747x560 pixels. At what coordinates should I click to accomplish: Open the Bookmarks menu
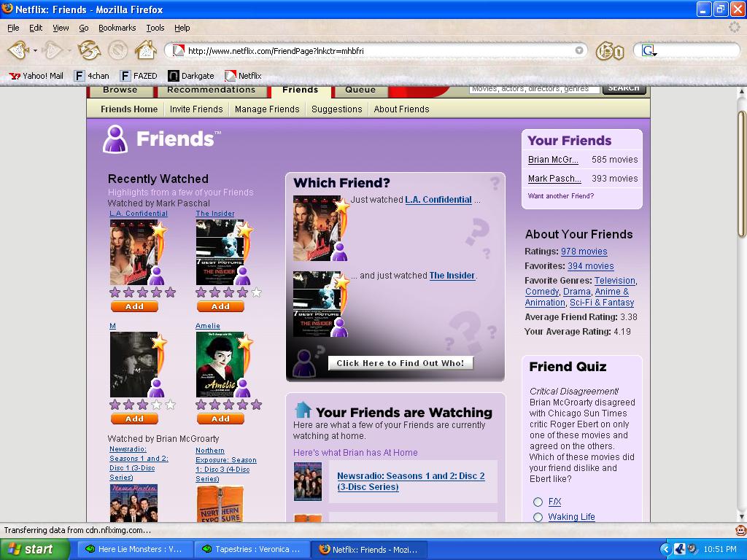pos(117,28)
